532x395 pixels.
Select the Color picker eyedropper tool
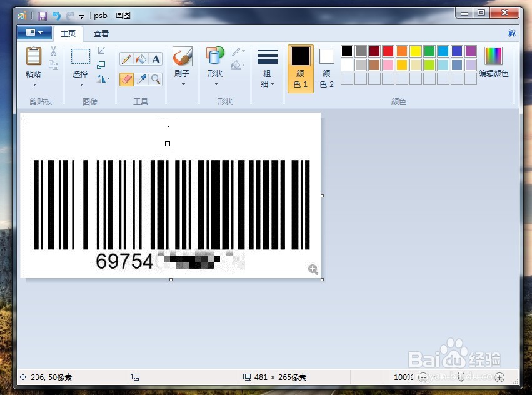tap(141, 79)
